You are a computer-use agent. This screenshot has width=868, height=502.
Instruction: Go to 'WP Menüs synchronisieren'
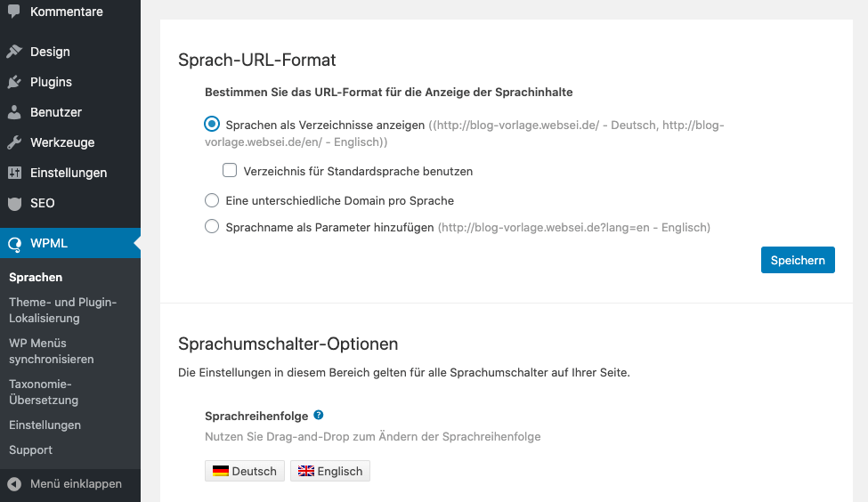click(x=52, y=351)
